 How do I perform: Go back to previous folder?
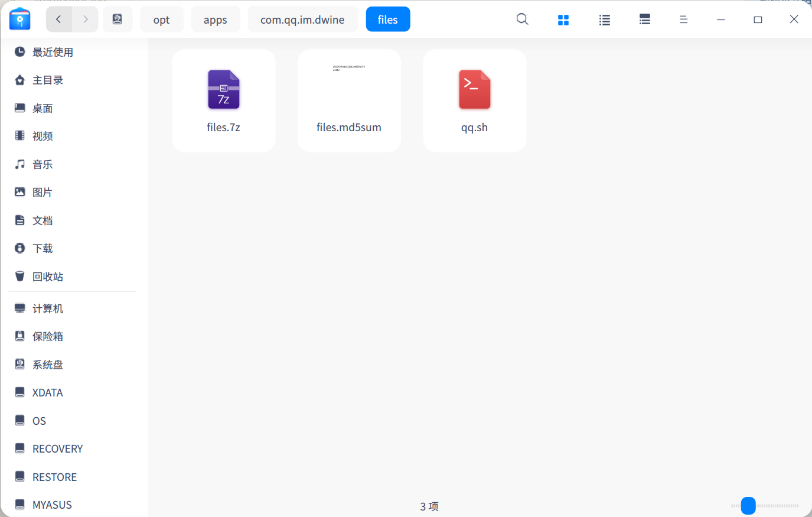[x=59, y=19]
